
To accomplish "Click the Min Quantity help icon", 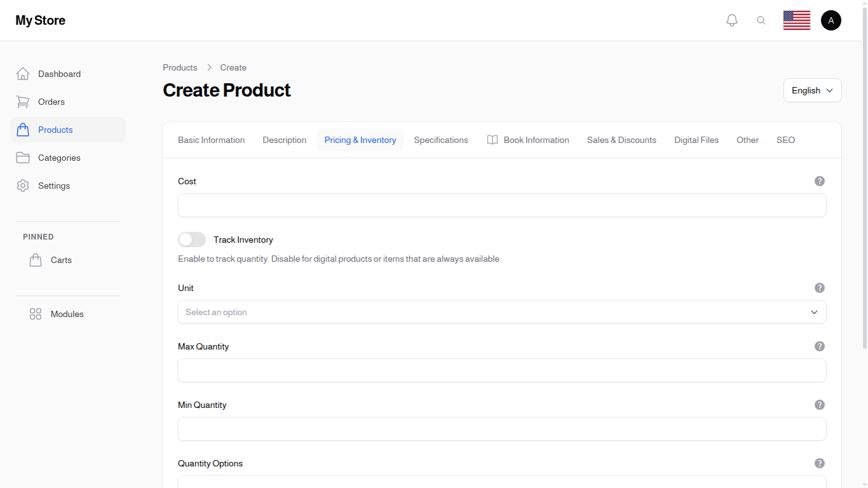I will coord(819,405).
